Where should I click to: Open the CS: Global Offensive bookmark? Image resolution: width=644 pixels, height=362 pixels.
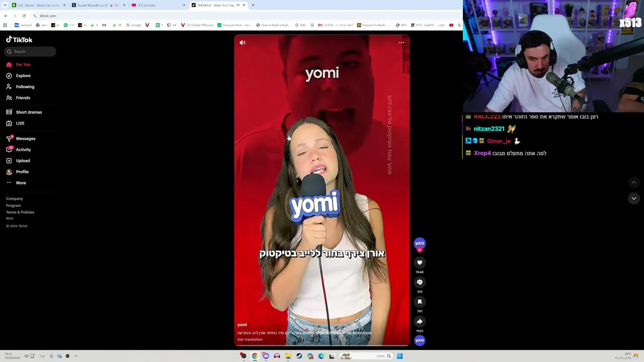(197, 25)
